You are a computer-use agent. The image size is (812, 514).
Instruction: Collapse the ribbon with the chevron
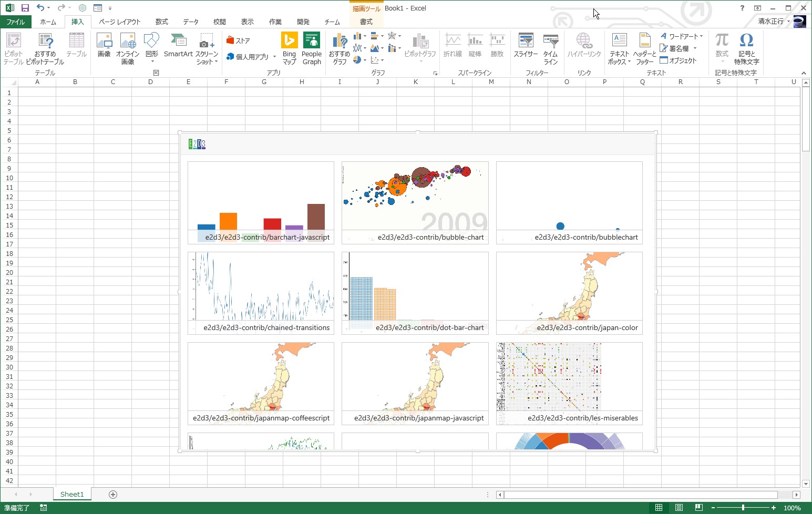pos(804,73)
